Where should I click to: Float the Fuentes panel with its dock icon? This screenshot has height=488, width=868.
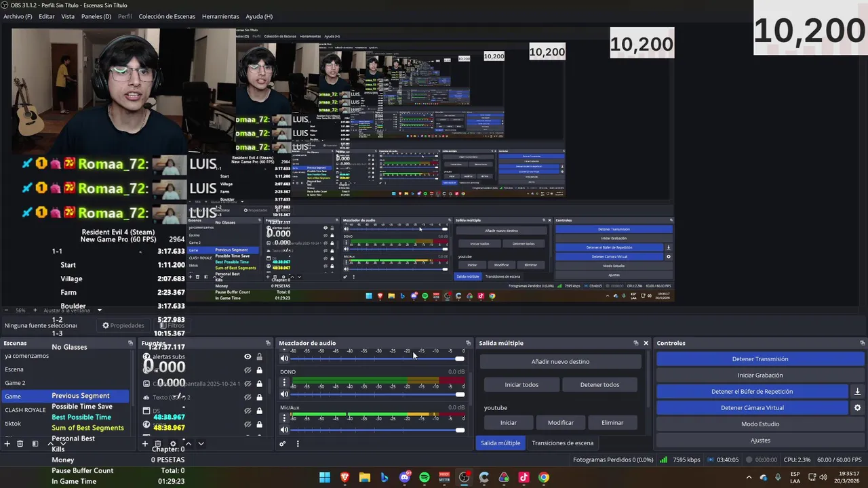pos(268,343)
